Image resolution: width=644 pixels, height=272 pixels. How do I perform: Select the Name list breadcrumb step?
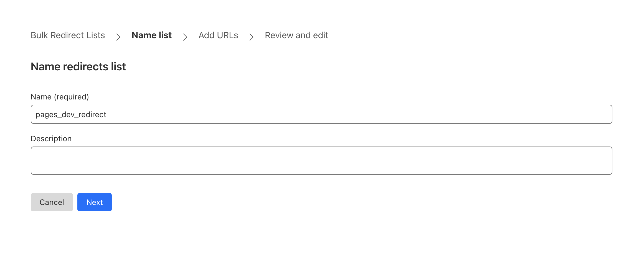[x=152, y=35]
